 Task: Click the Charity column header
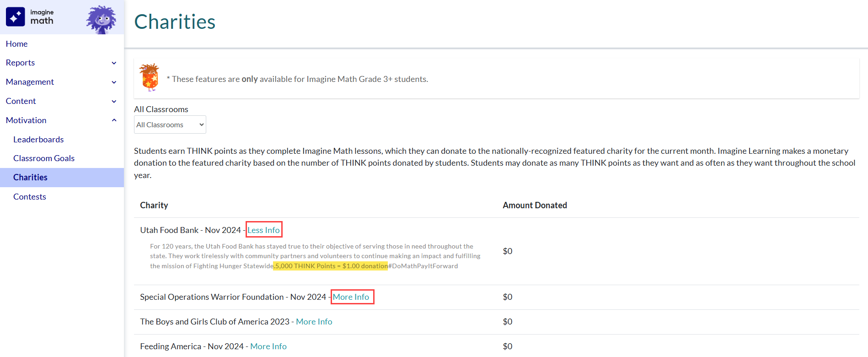tap(154, 206)
